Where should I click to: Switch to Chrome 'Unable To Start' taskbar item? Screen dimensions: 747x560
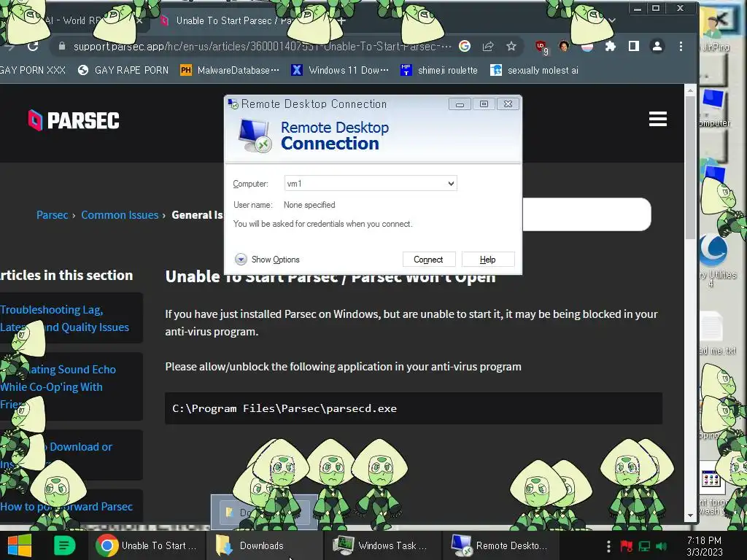click(147, 545)
